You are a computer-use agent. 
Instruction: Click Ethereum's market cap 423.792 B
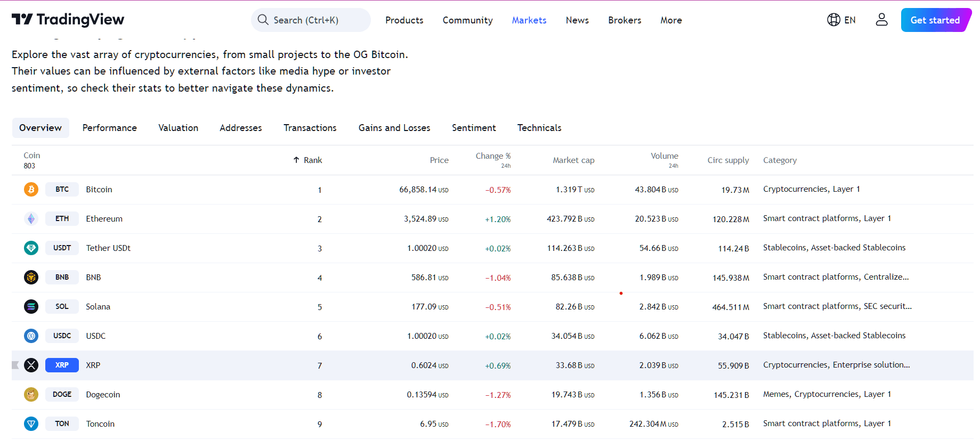pos(570,219)
